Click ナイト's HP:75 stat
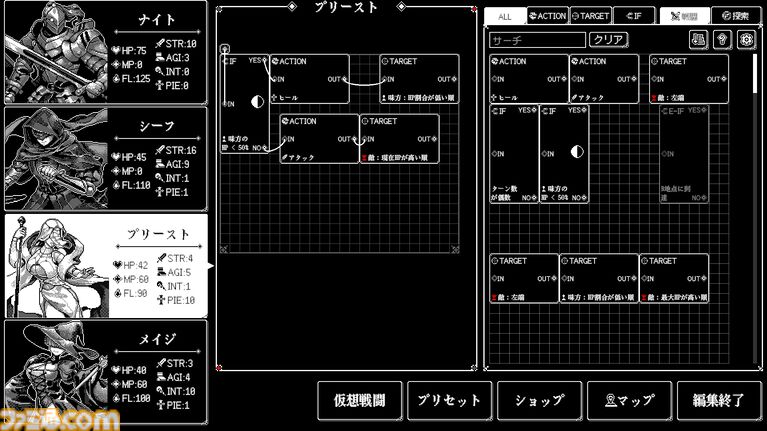Image resolution: width=767 pixels, height=431 pixels. [129, 50]
